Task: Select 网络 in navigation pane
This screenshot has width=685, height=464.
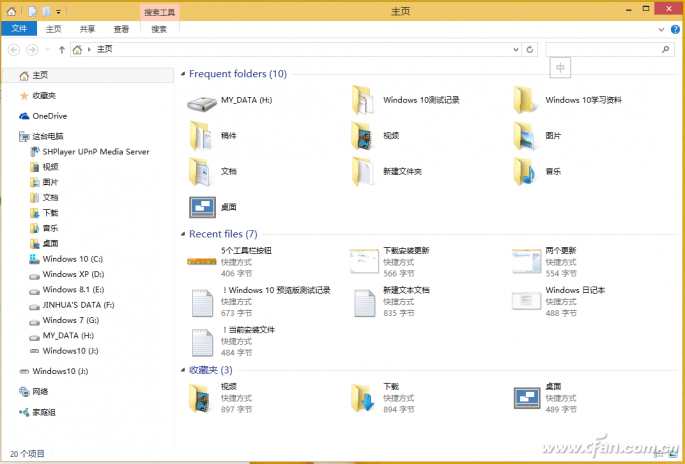Action: coord(40,391)
